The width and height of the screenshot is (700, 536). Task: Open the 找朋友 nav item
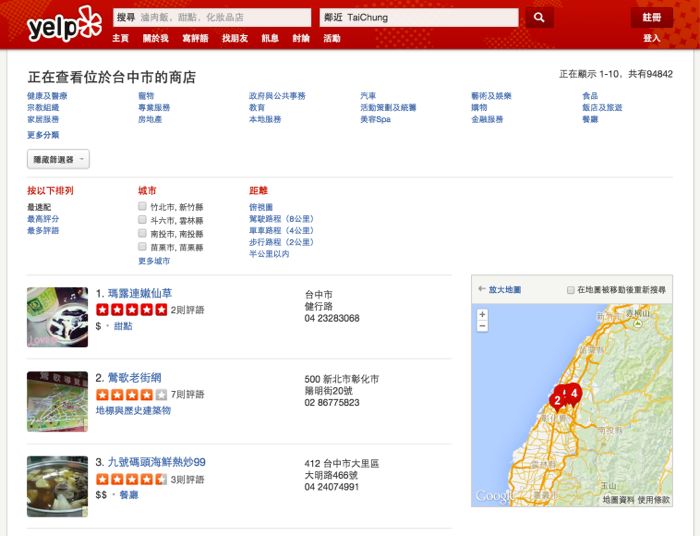[x=235, y=38]
